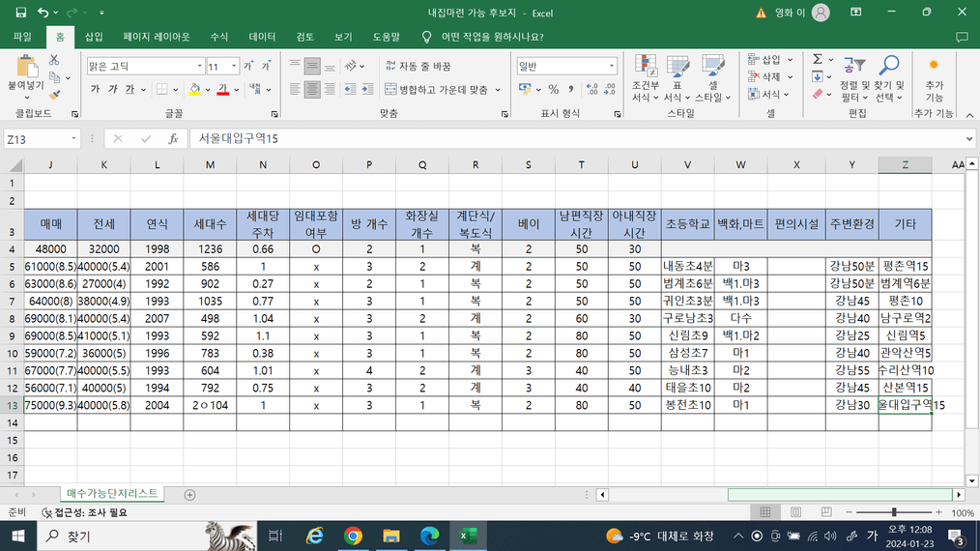Viewport: 980px width, 551px height.
Task: Open Cell Styles (셀 스타일)
Action: [x=712, y=78]
